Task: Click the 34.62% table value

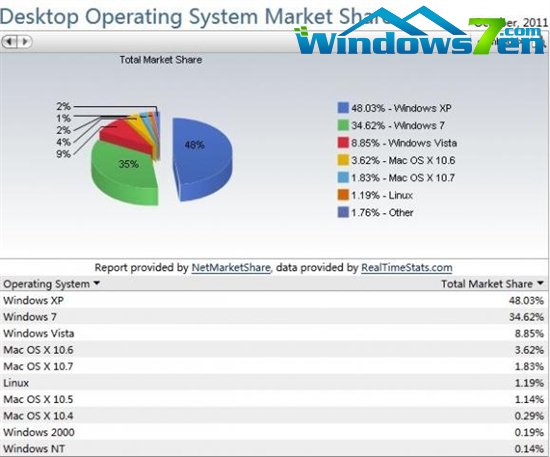Action: pyautogui.click(x=526, y=317)
